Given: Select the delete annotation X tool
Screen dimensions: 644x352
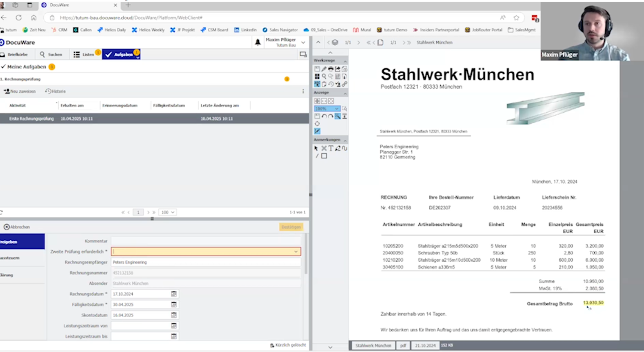Looking at the screenshot, I should [324, 148].
